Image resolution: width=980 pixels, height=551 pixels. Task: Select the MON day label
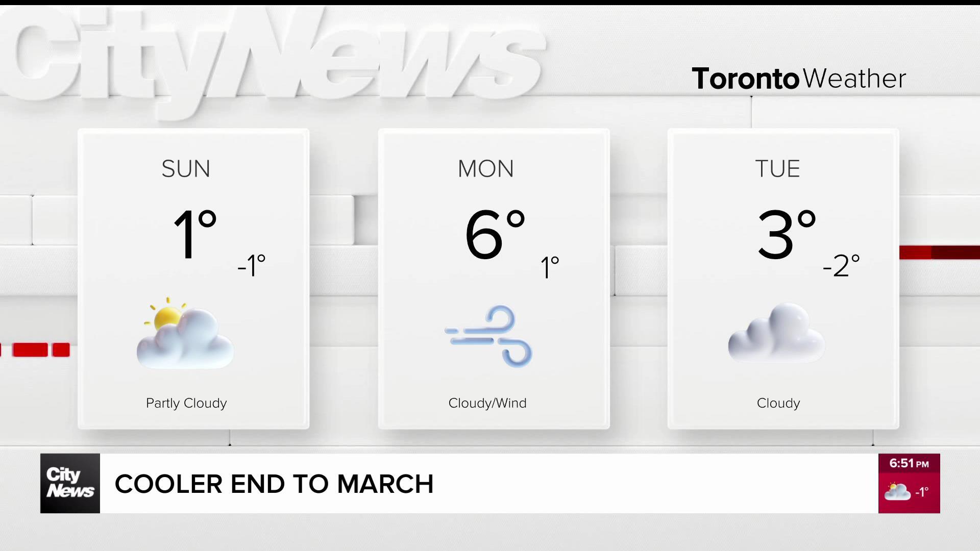(x=485, y=169)
